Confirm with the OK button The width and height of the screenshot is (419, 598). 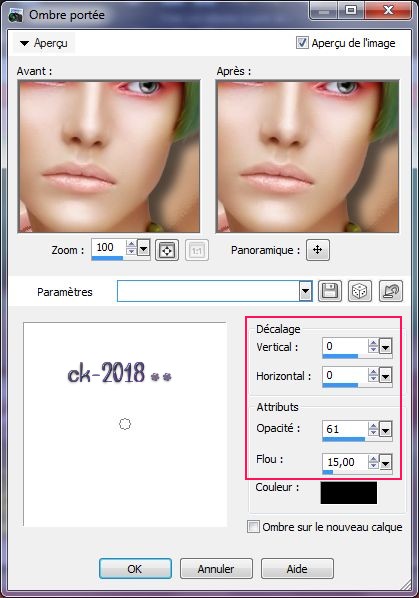(x=135, y=569)
